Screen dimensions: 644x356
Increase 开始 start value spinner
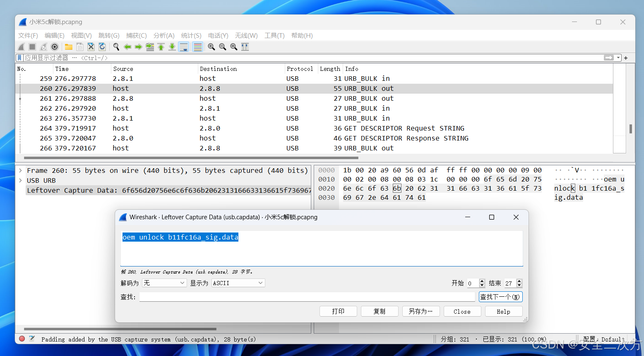pos(482,281)
